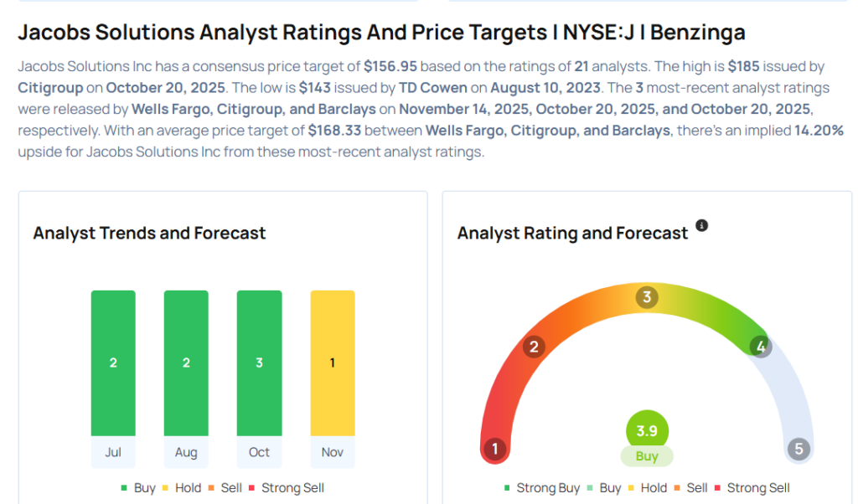The height and width of the screenshot is (504, 858).
Task: Click gauge marker number 1
Action: point(494,450)
